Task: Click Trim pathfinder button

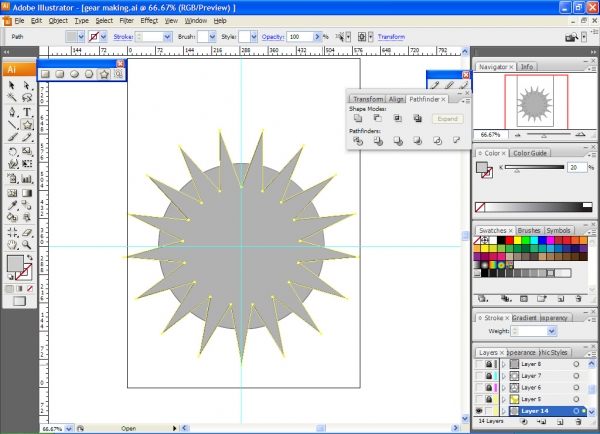Action: click(x=378, y=141)
